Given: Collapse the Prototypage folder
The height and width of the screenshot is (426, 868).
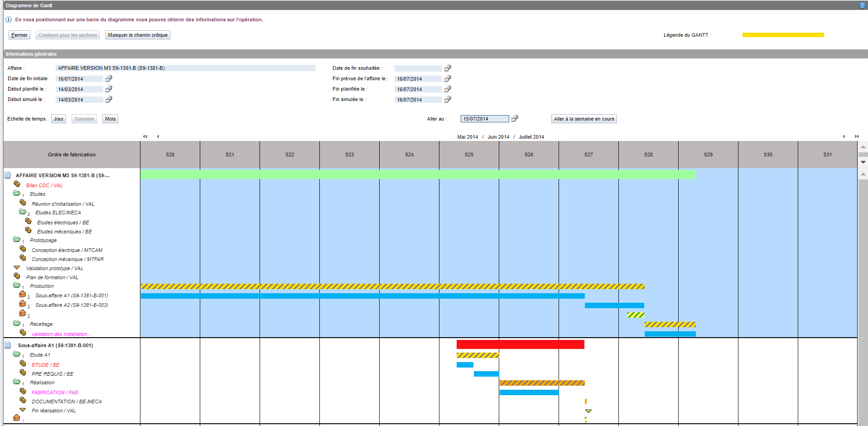Looking at the screenshot, I should pyautogui.click(x=17, y=239).
